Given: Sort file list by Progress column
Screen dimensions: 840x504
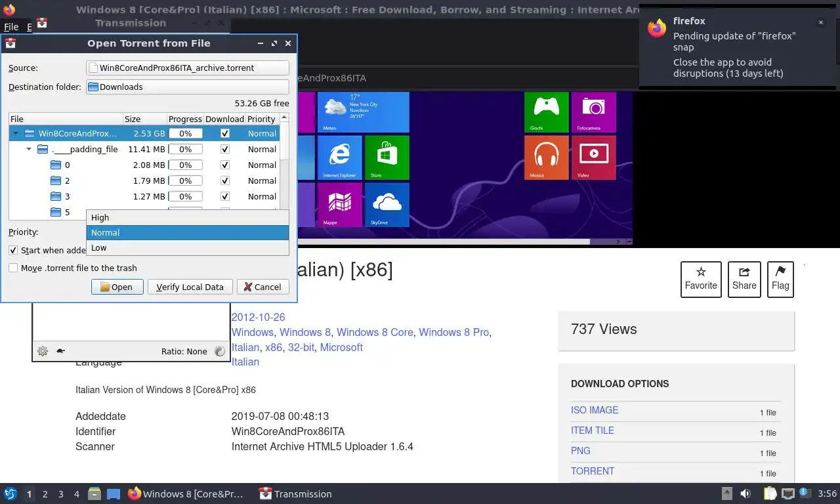Looking at the screenshot, I should point(185,119).
